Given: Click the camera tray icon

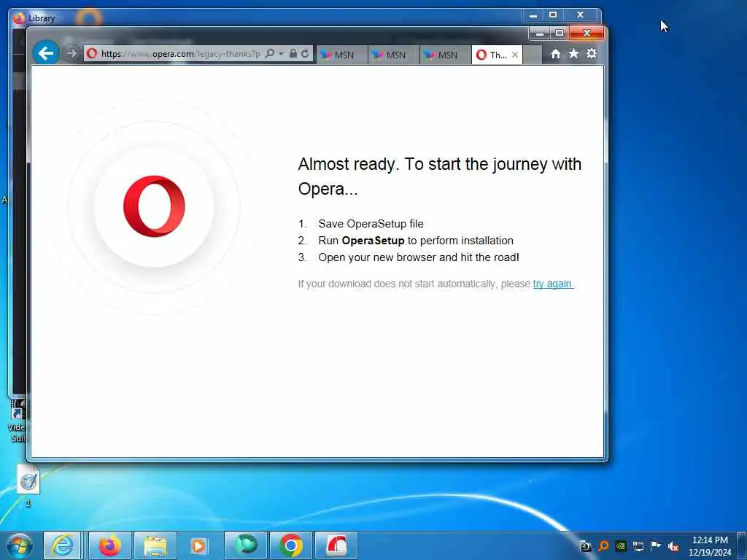Looking at the screenshot, I should (586, 547).
